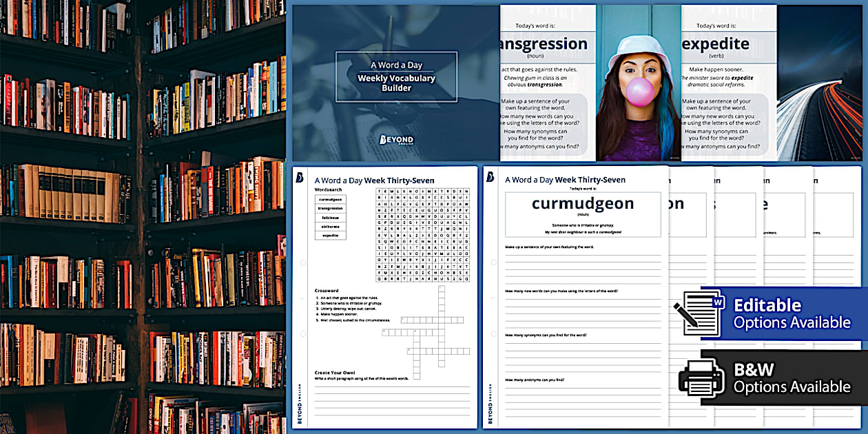Click the large 'curmudgeon' word box
Image resolution: width=868 pixels, height=434 pixels.
point(583,214)
